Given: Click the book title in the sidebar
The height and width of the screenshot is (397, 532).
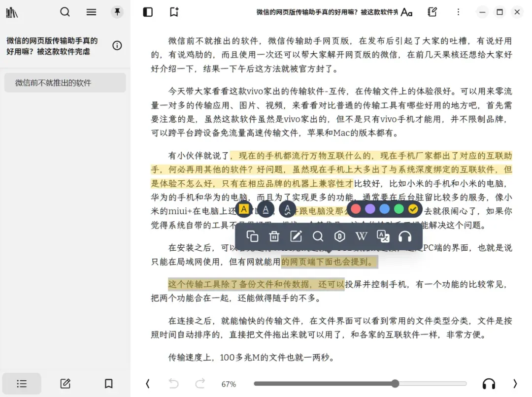Looking at the screenshot, I should 52,46.
